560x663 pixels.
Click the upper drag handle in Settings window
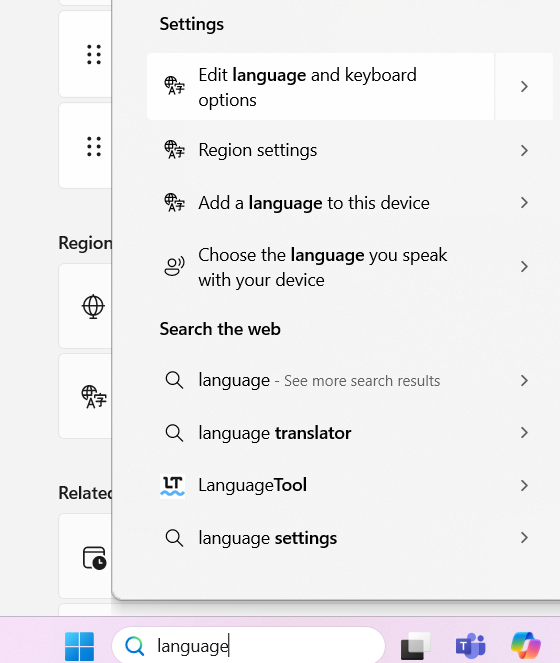pyautogui.click(x=94, y=55)
